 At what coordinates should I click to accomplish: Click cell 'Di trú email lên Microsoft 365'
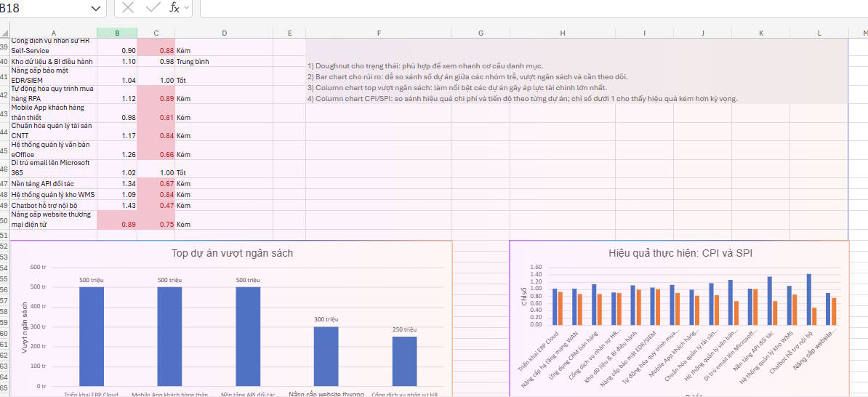tap(54, 168)
